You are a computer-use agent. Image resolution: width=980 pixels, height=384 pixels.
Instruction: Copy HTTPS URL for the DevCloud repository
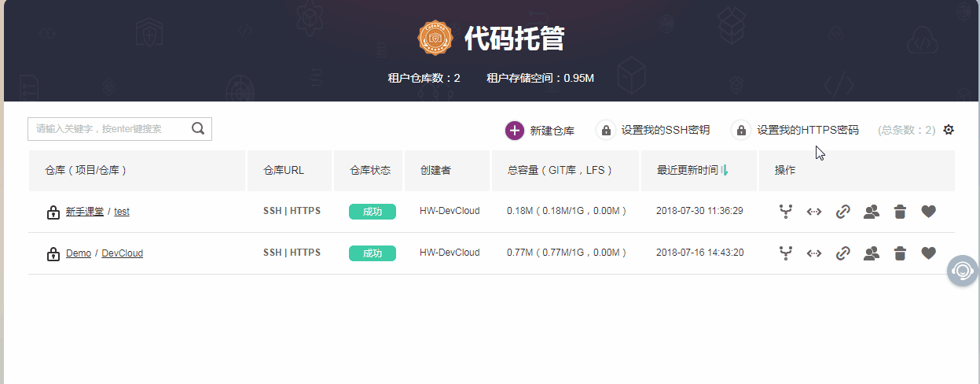click(x=305, y=253)
